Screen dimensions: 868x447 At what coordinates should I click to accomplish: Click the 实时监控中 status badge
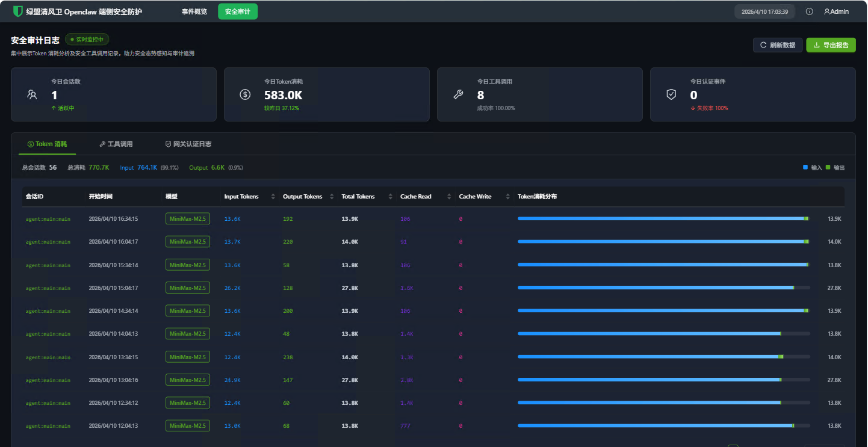(87, 39)
